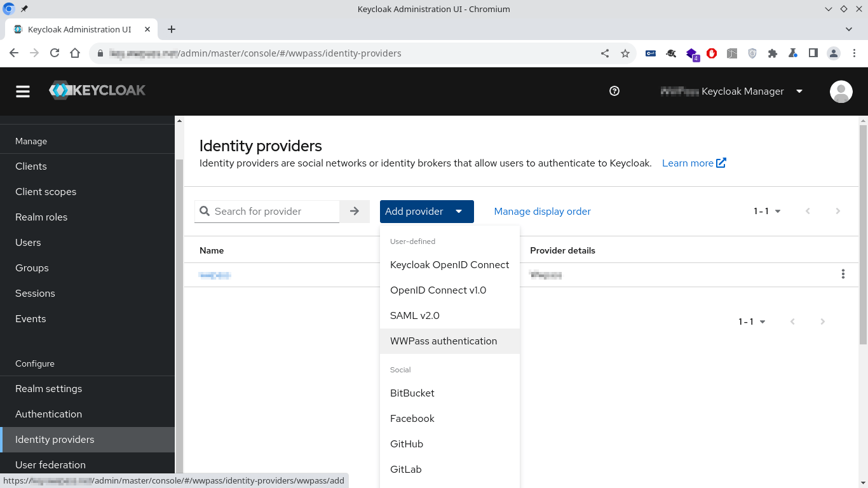Viewport: 868px width, 488px height.
Task: Open the top 1-1 pagination dropdown
Action: tap(767, 212)
